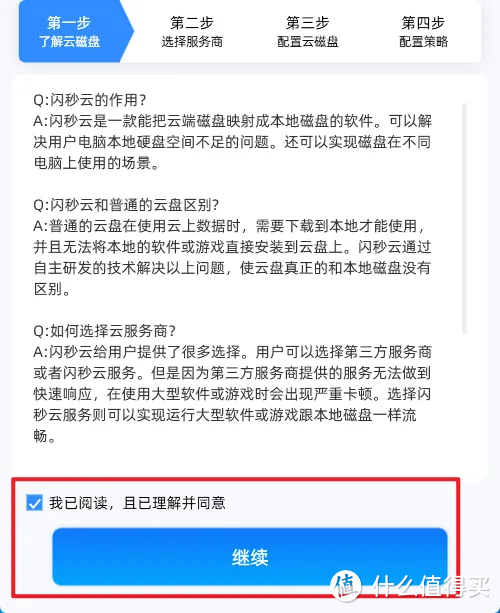The width and height of the screenshot is (500, 613).
Task: Click the 值 circular watermark logo
Action: coord(346,585)
